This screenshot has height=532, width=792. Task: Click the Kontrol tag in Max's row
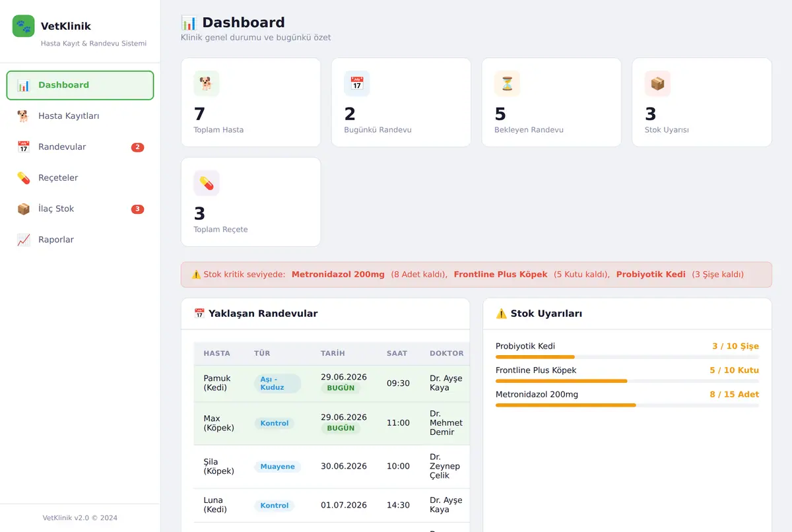click(275, 423)
